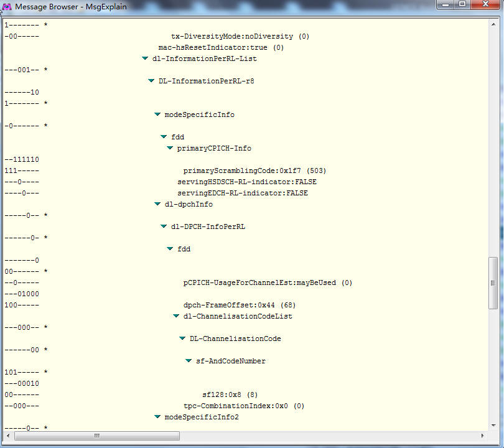
Task: Select the sf128:0x8 line
Action: [230, 394]
